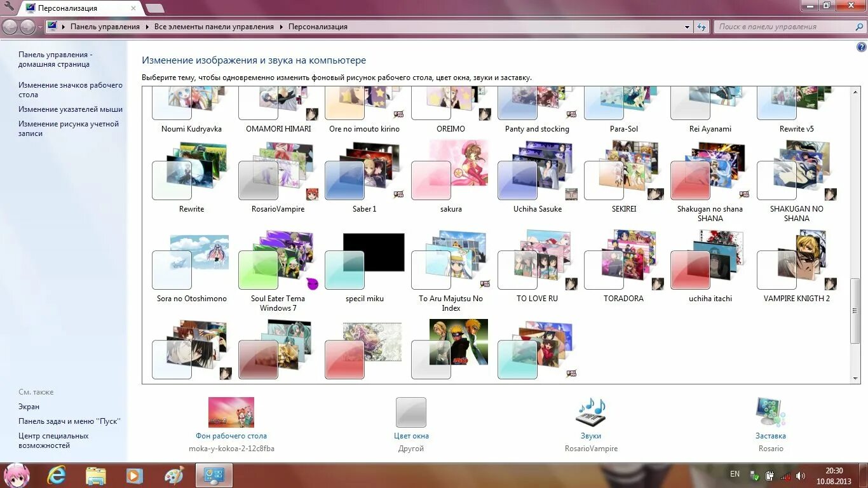Open the Цвет окна window color swatch

click(411, 412)
